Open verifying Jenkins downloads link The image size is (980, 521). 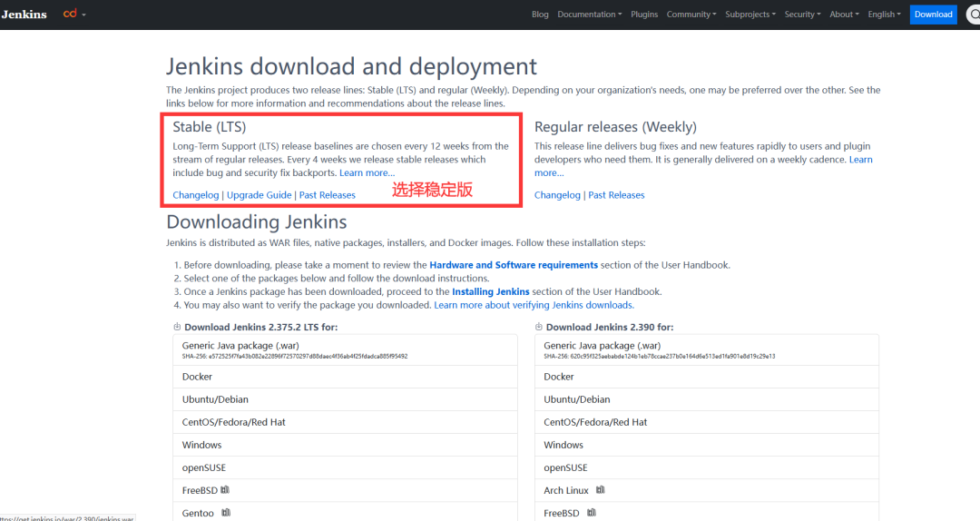click(534, 305)
